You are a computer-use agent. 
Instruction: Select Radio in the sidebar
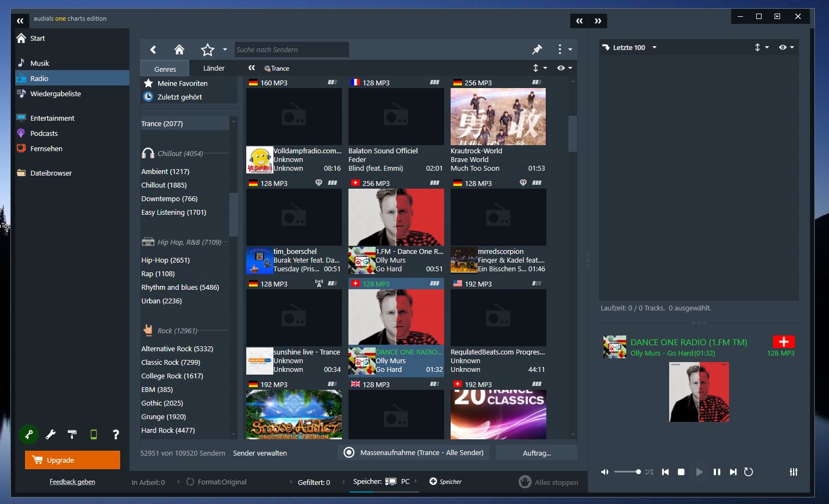tap(72, 78)
